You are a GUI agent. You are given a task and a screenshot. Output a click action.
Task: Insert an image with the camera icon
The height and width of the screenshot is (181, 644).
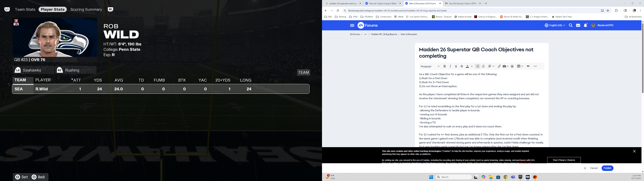point(504,66)
